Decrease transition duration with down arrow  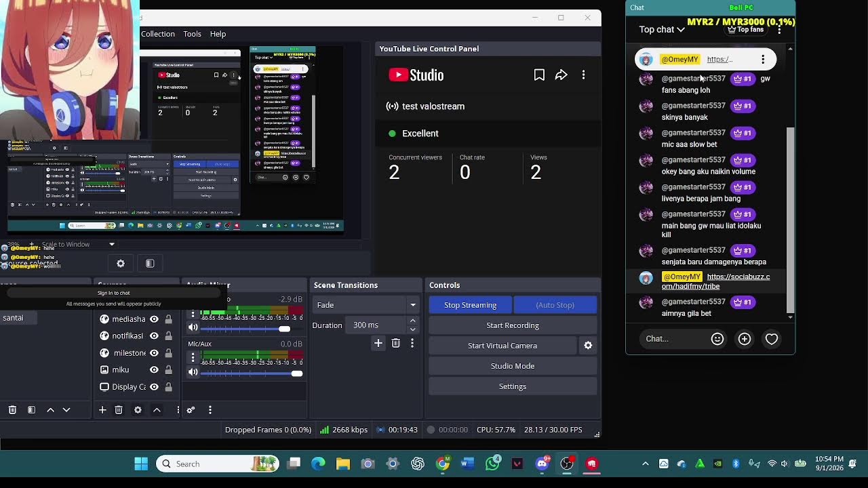point(412,329)
